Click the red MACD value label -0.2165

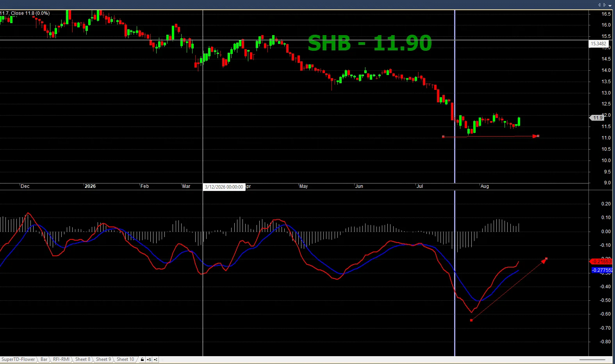(601, 262)
